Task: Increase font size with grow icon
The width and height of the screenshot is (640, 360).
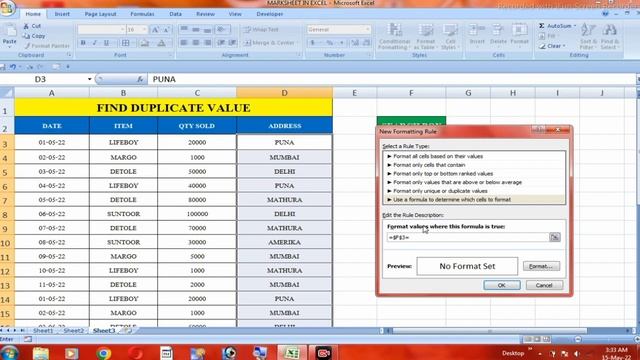Action: pyautogui.click(x=155, y=30)
